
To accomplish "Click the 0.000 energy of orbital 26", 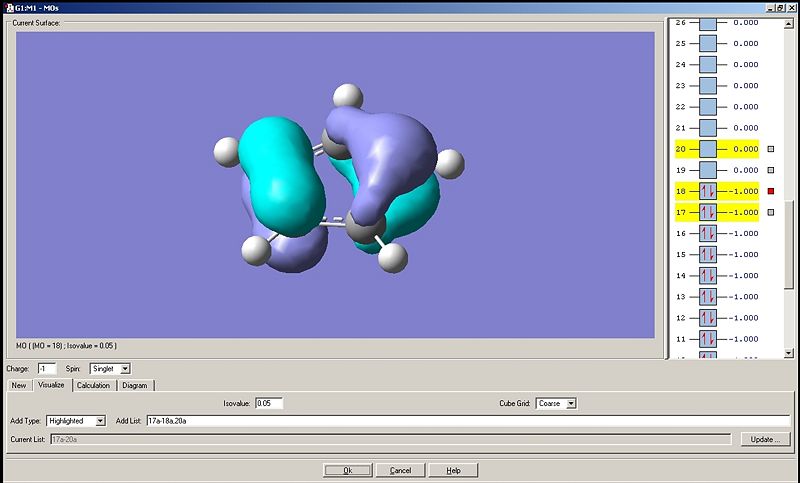I will tap(746, 22).
